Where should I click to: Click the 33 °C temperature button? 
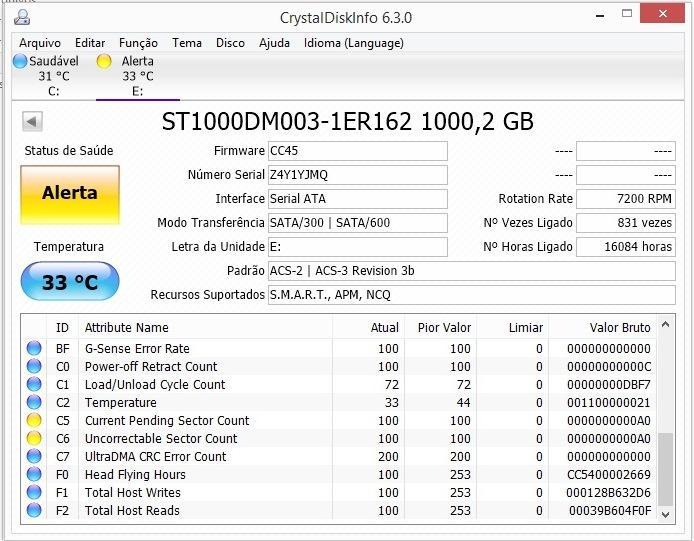click(70, 282)
